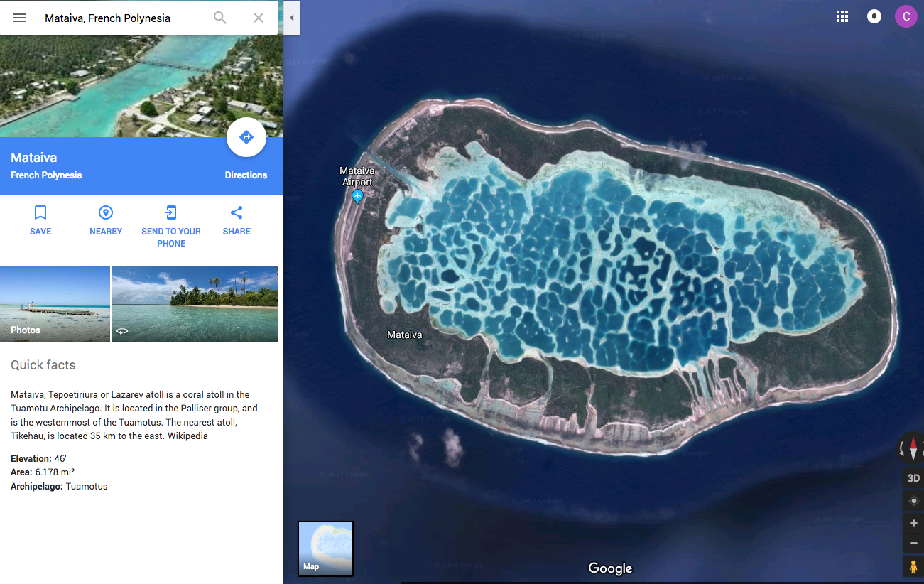
Task: Open Google notifications bell
Action: [x=874, y=17]
